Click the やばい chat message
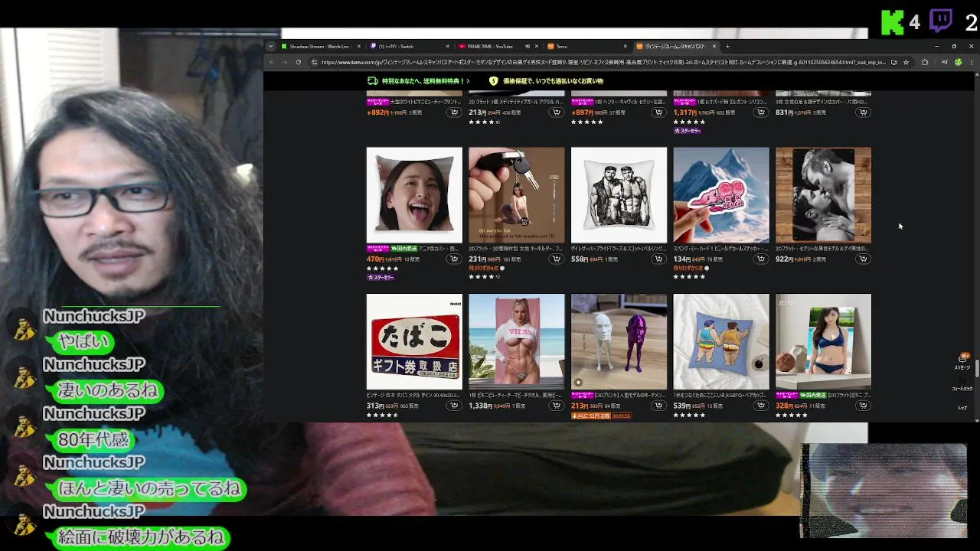The width and height of the screenshot is (980, 551). (x=83, y=341)
